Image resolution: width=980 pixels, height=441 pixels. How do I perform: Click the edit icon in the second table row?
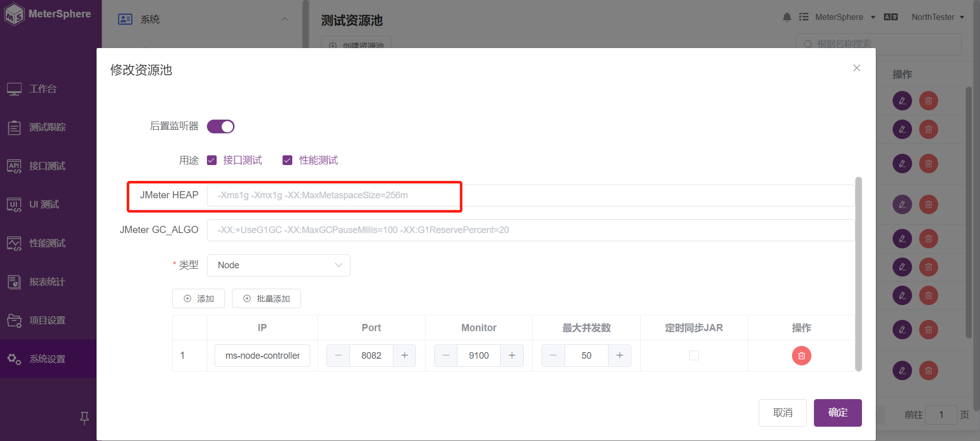902,129
